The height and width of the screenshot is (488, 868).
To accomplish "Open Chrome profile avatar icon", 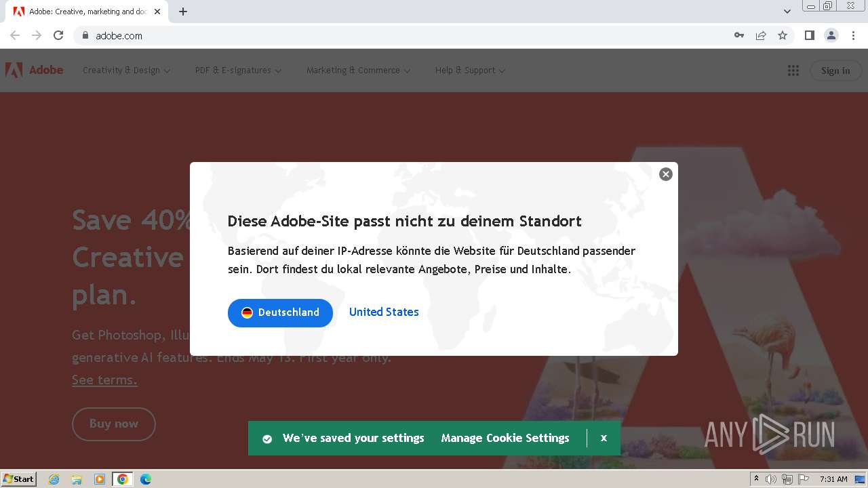I will pos(831,35).
